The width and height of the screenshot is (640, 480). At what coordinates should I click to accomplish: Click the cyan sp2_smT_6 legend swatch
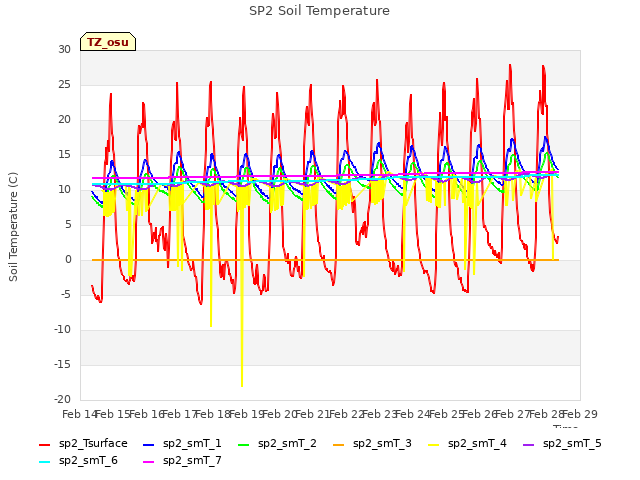coord(44,462)
